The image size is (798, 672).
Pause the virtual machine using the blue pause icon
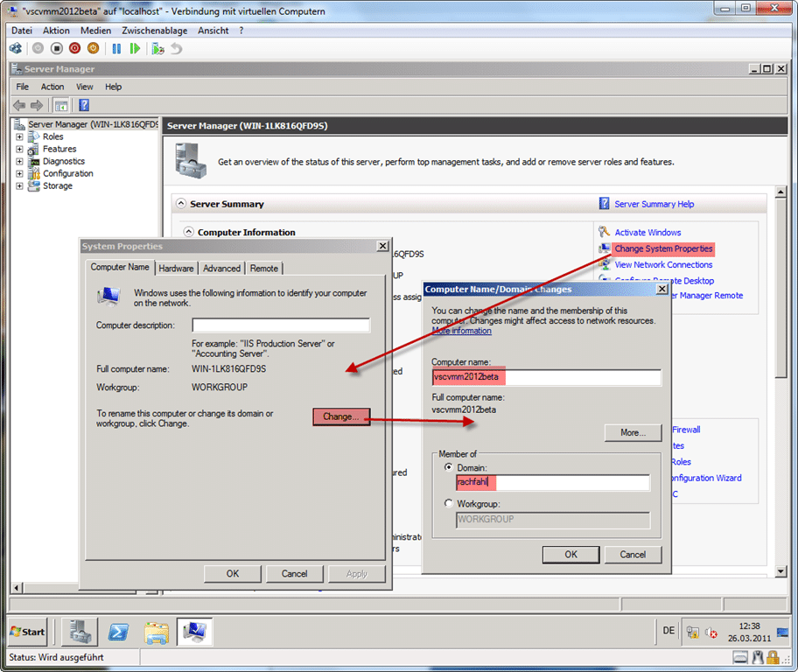116,48
